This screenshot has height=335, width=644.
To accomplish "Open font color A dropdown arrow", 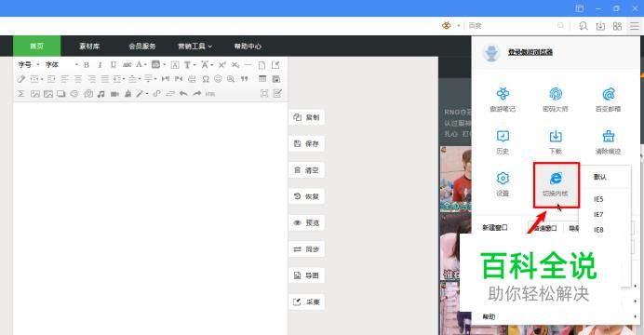I will pos(145,65).
